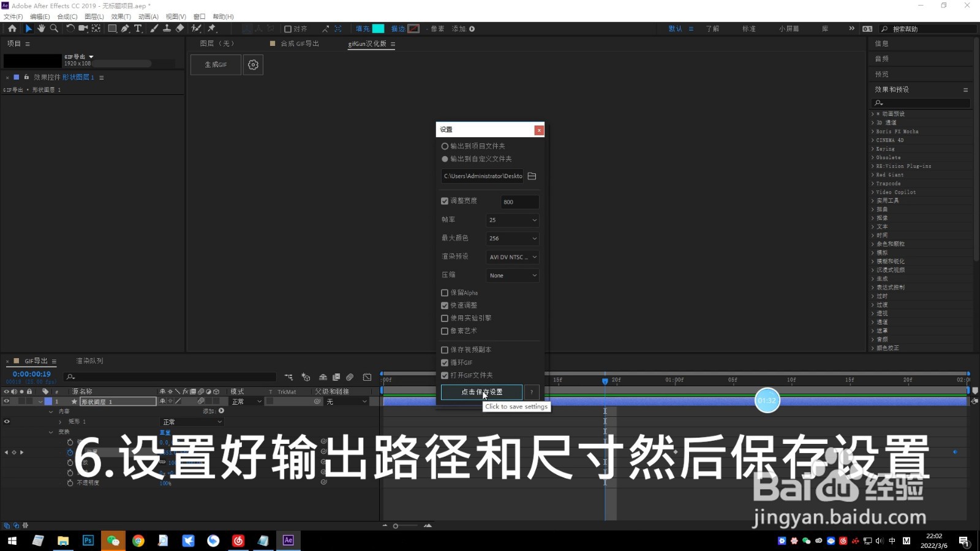Click the 点击保存设置 button
This screenshot has width=980, height=551.
click(481, 392)
